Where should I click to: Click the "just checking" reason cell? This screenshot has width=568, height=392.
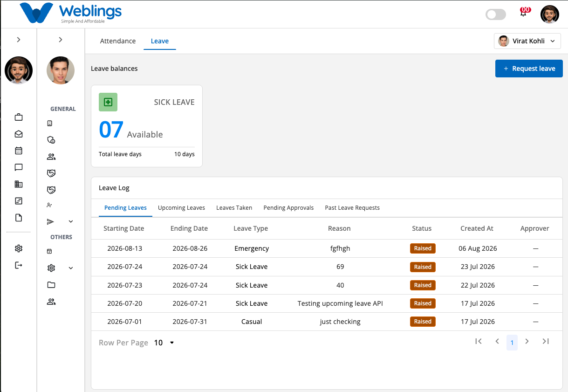point(340,322)
